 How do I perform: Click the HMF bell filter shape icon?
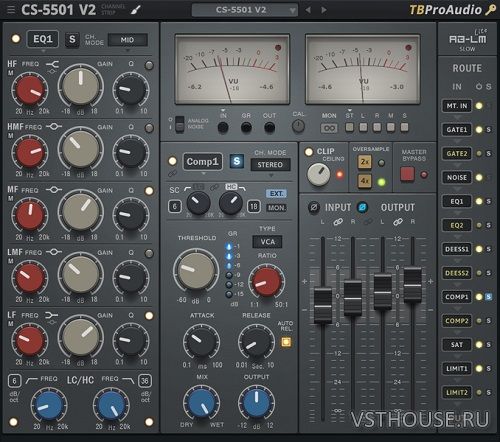[x=54, y=126]
